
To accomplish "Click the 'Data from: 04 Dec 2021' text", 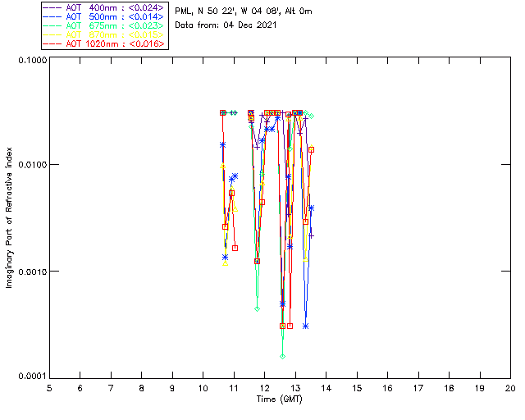I will [226, 25].
